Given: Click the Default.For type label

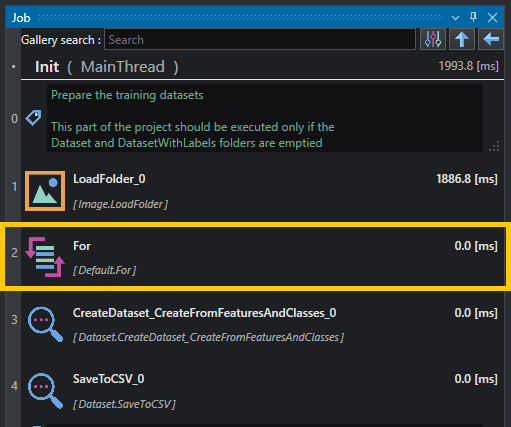Looking at the screenshot, I should 105,270.
